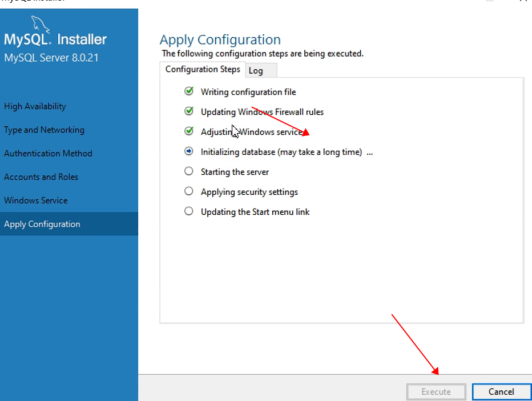Click 'Starting the server' step text
The image size is (532, 401).
235,172
